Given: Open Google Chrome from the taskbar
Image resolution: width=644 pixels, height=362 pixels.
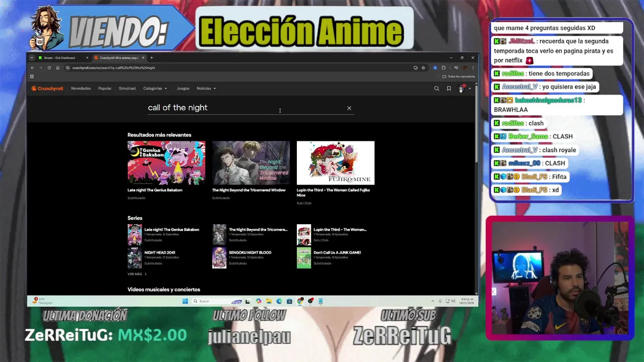Looking at the screenshot, I should [x=300, y=301].
